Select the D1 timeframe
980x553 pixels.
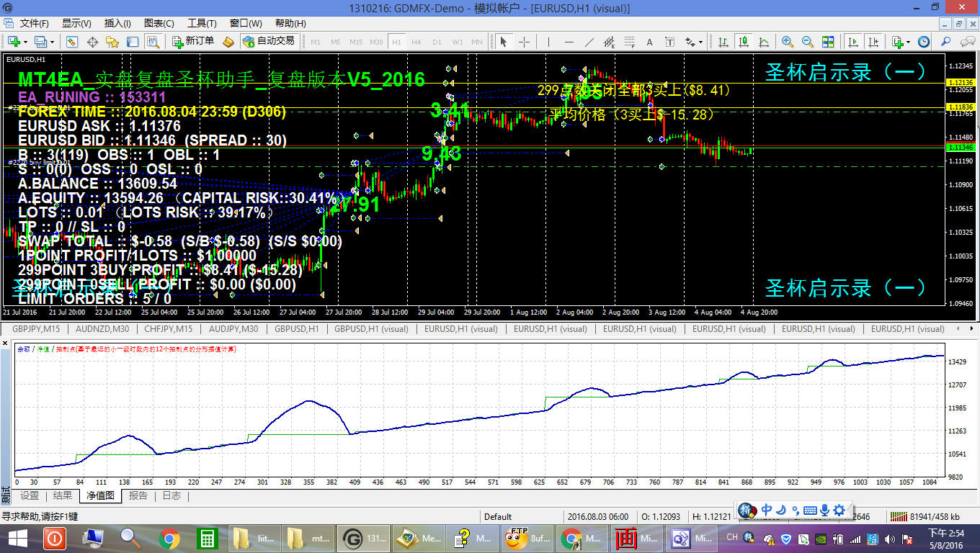pos(437,42)
